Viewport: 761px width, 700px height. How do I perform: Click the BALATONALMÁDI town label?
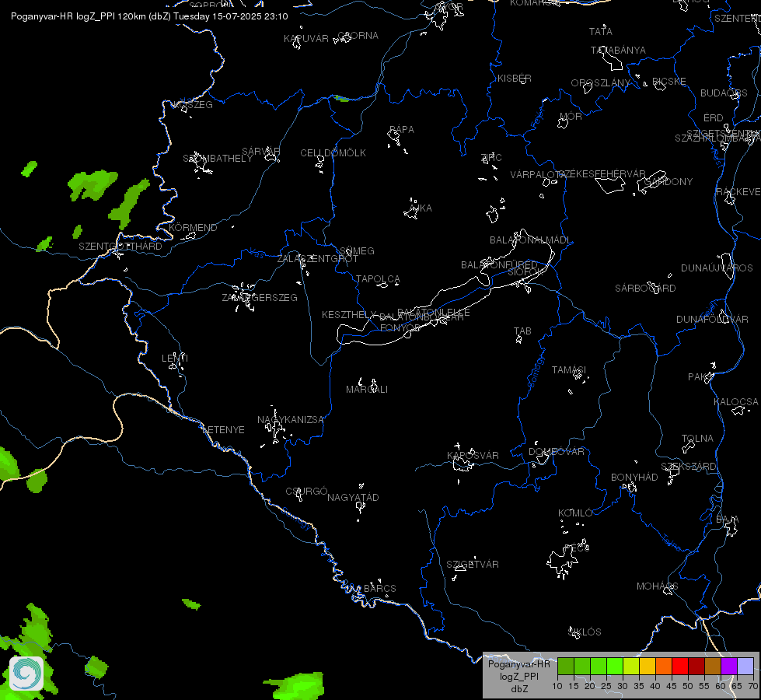(530, 240)
